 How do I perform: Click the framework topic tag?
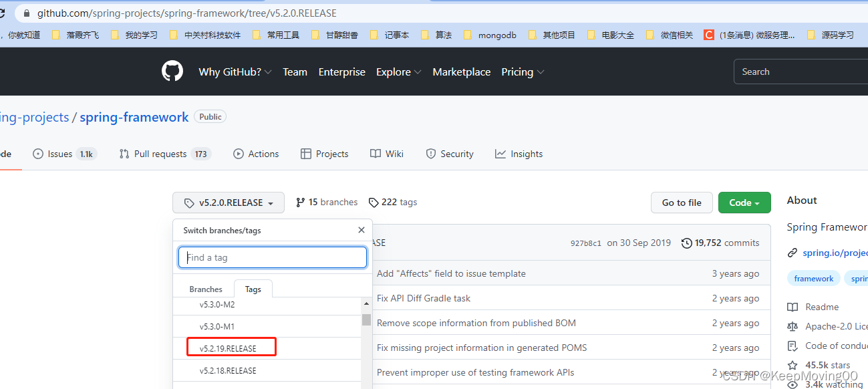pos(814,279)
